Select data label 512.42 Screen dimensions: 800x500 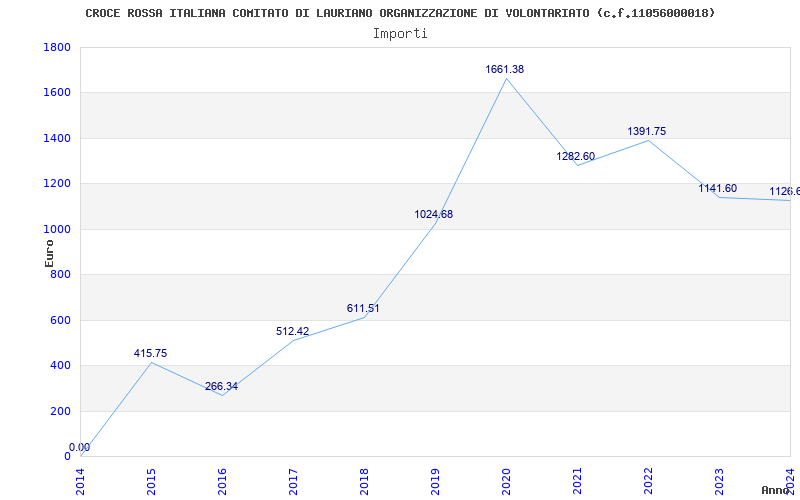(292, 332)
